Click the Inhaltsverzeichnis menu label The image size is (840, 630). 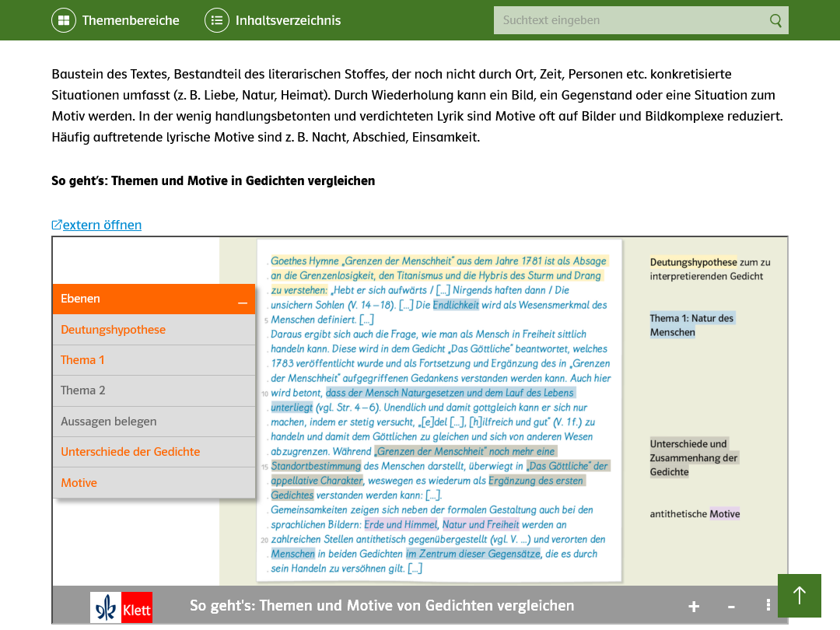[x=289, y=20]
